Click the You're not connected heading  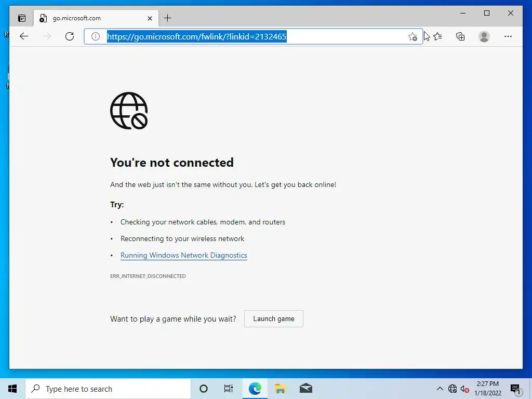click(172, 163)
